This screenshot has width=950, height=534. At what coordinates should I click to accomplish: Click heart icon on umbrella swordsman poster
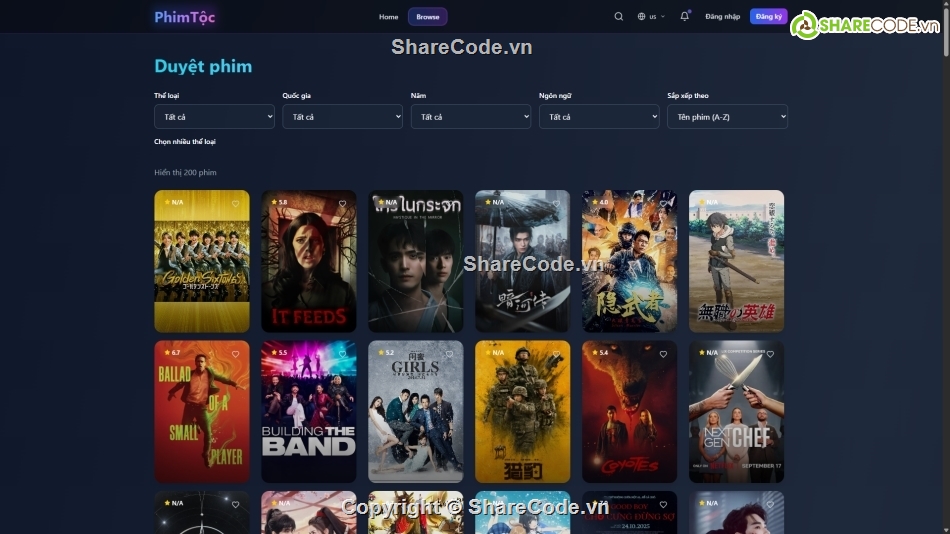point(556,204)
